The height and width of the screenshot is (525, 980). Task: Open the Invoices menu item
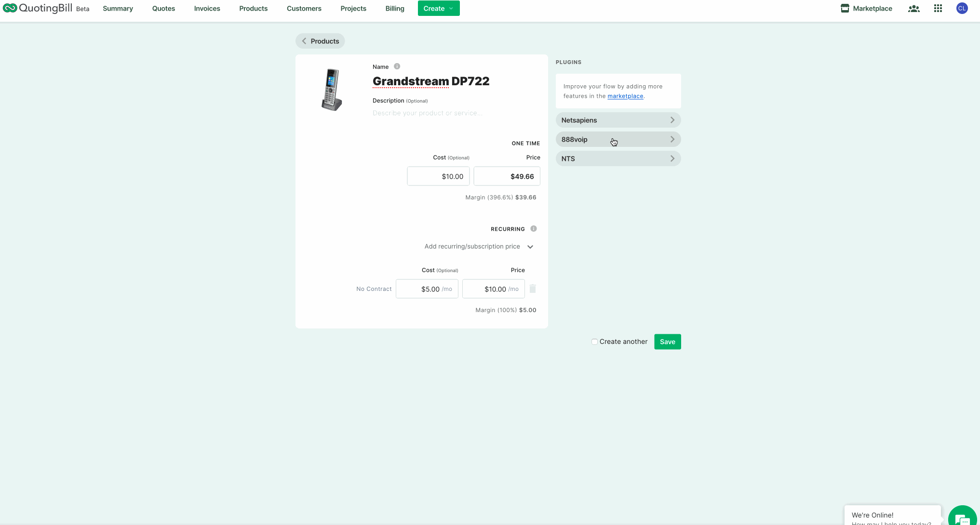click(207, 9)
